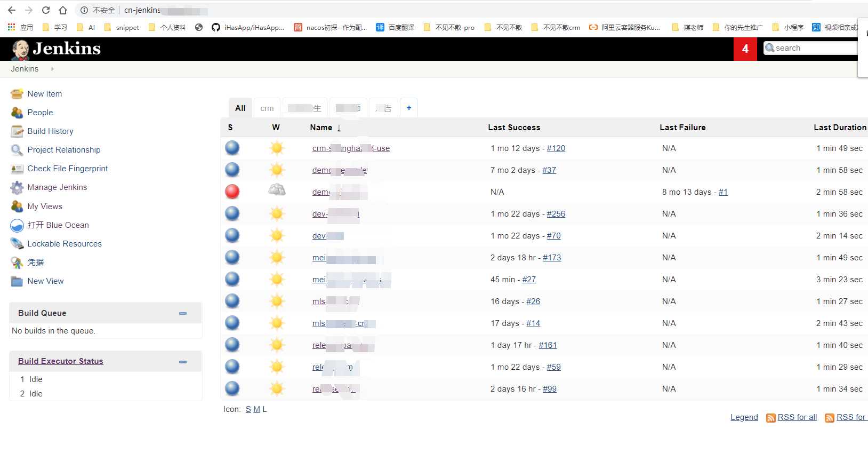Image resolution: width=868 pixels, height=461 pixels.
Task: Click the red notification badge 4
Action: pos(745,49)
